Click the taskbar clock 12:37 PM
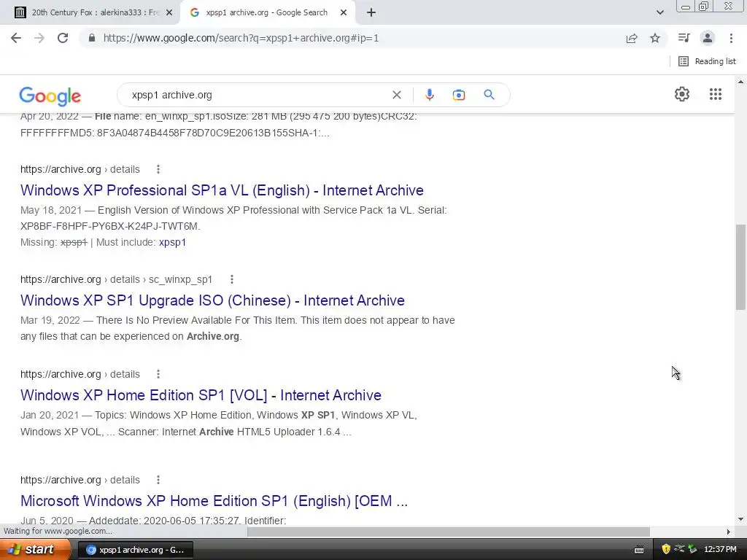747x560 pixels. [x=720, y=550]
